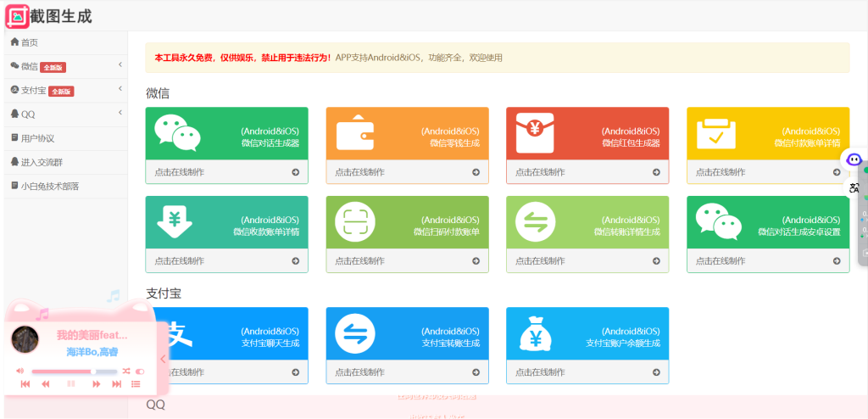868x419 pixels.
Task: Click 点击在线制作 under 微信收款账单详情
Action: [180, 261]
